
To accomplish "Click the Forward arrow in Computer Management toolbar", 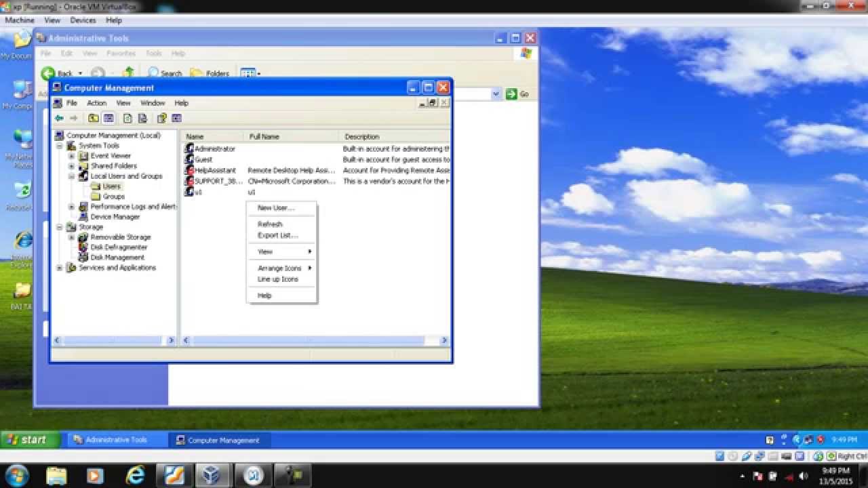I will (73, 119).
